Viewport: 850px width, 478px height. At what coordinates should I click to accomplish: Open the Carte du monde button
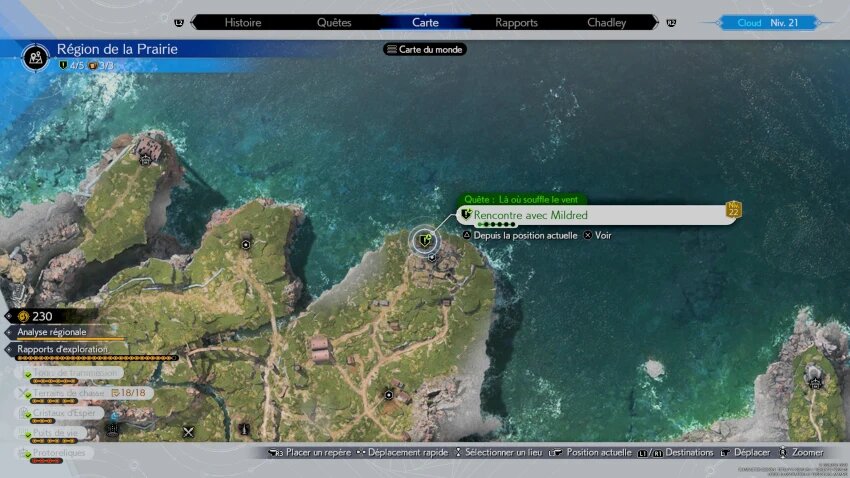point(425,49)
